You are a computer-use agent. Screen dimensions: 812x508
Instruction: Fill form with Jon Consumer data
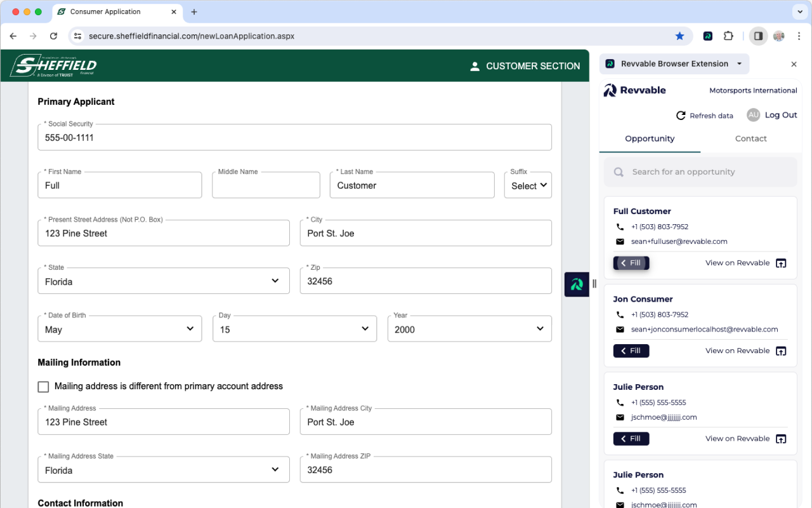(x=631, y=351)
